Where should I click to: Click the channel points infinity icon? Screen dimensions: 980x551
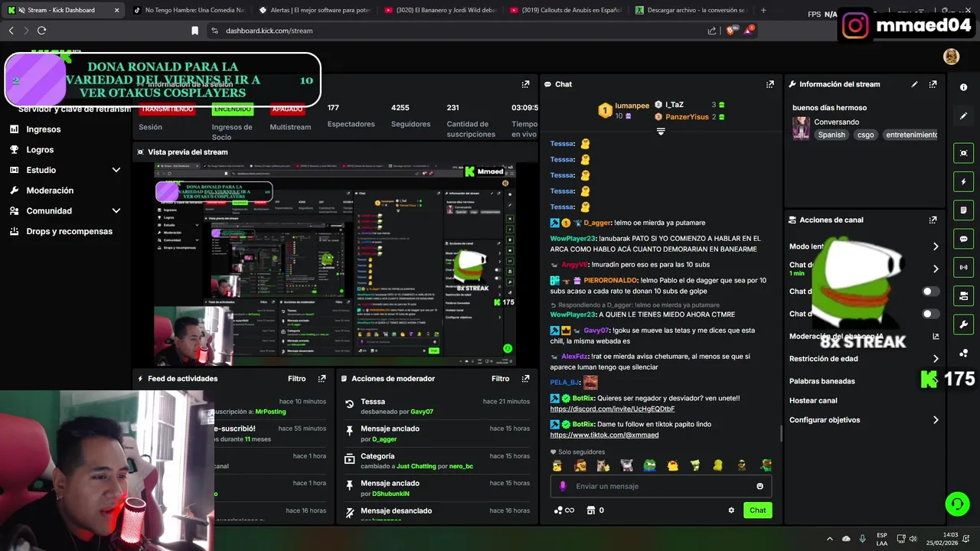click(563, 510)
